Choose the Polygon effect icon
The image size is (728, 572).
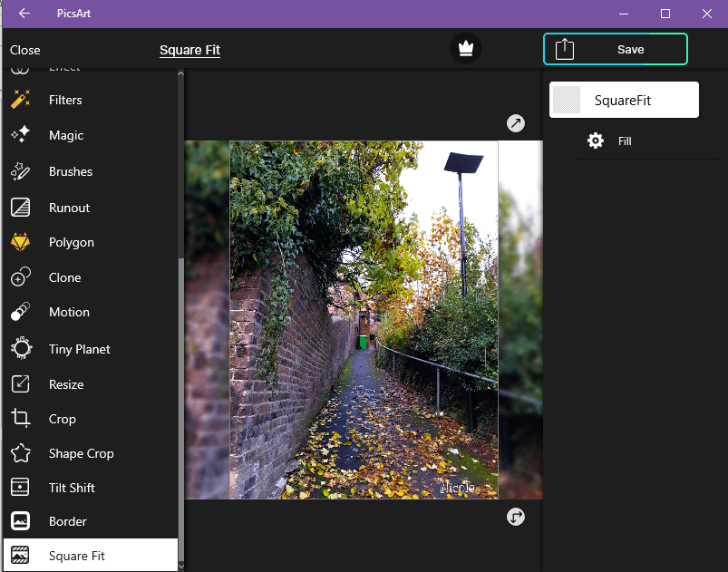(x=21, y=243)
